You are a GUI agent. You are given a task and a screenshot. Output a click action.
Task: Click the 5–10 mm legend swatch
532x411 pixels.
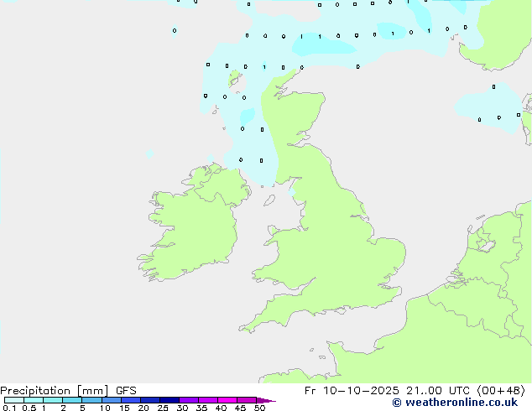click(x=91, y=400)
